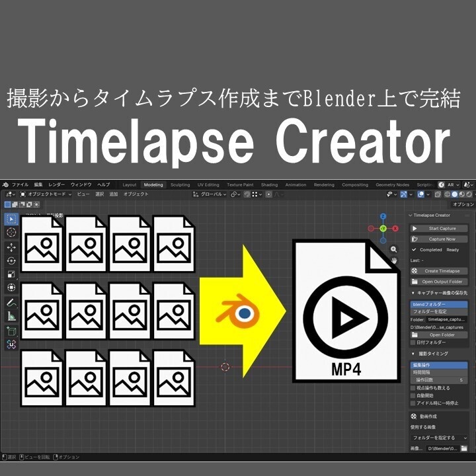Enable the 視点操作も数える checkbox
The width and height of the screenshot is (476, 476).
(413, 388)
